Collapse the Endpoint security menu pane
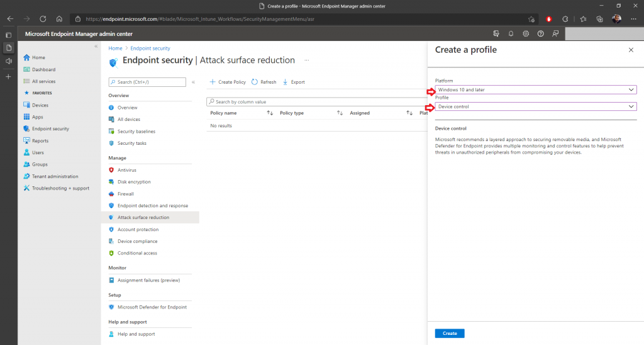644x345 pixels. tap(194, 82)
